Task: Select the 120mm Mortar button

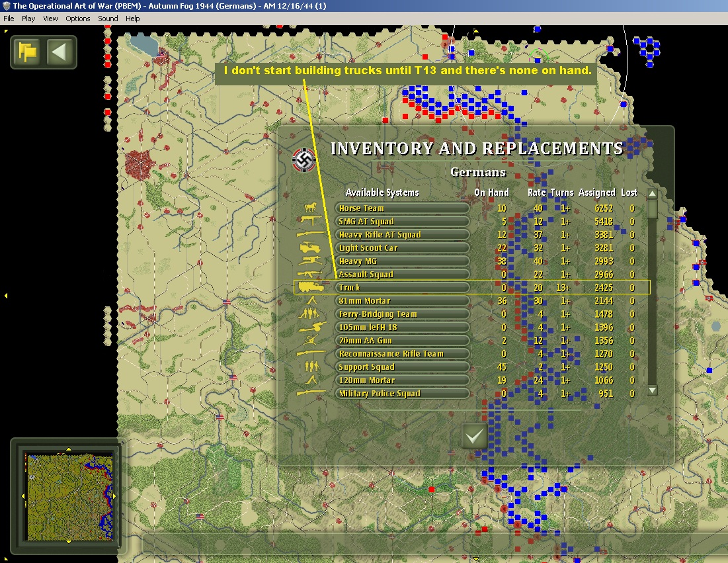Action: [x=402, y=380]
